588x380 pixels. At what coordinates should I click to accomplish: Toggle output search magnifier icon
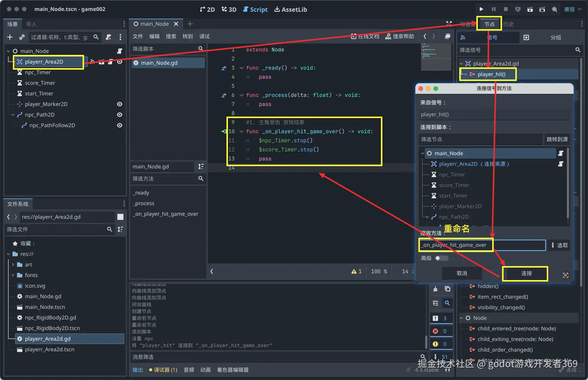[447, 303]
